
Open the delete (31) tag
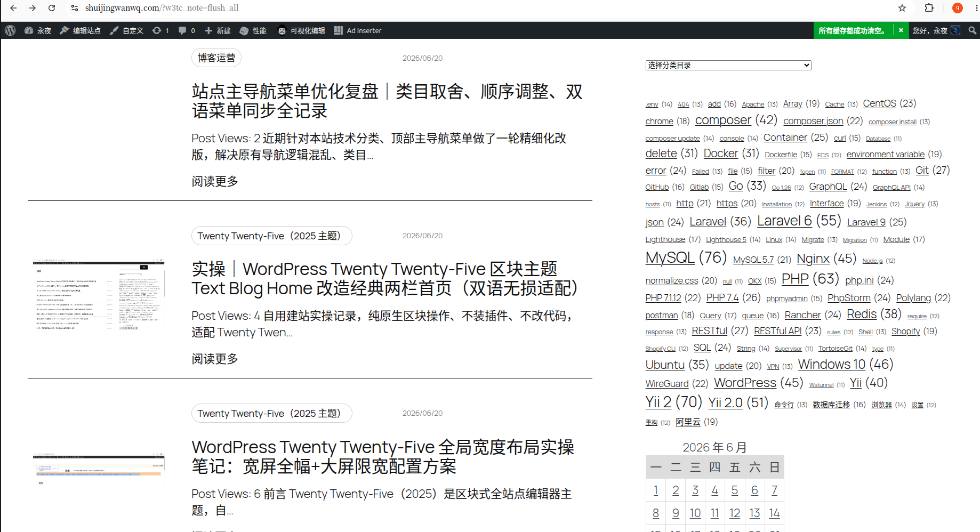click(661, 154)
